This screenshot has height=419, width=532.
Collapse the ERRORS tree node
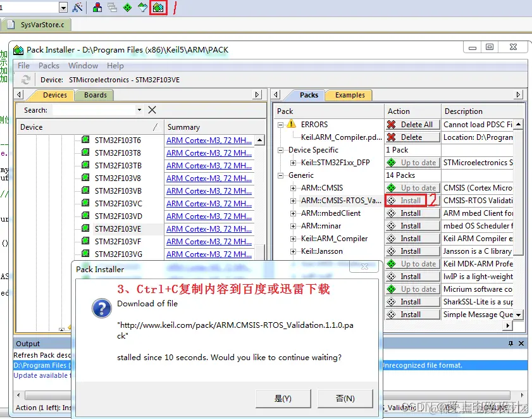280,125
